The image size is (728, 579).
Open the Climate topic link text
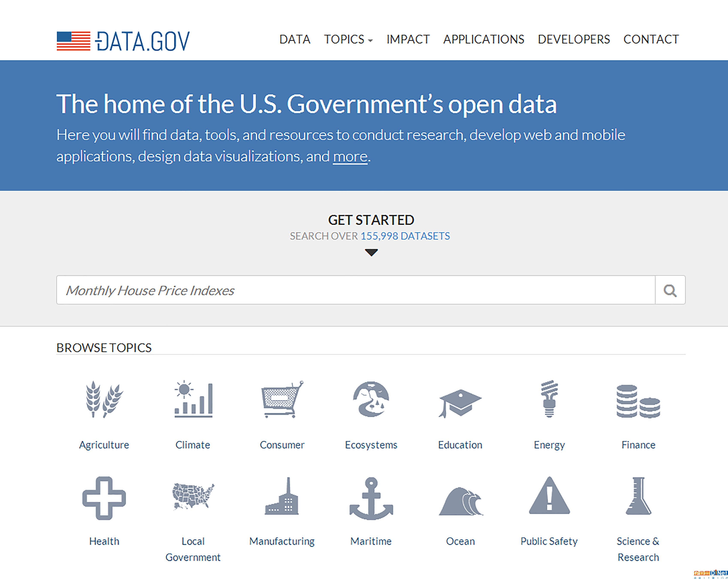coord(193,445)
